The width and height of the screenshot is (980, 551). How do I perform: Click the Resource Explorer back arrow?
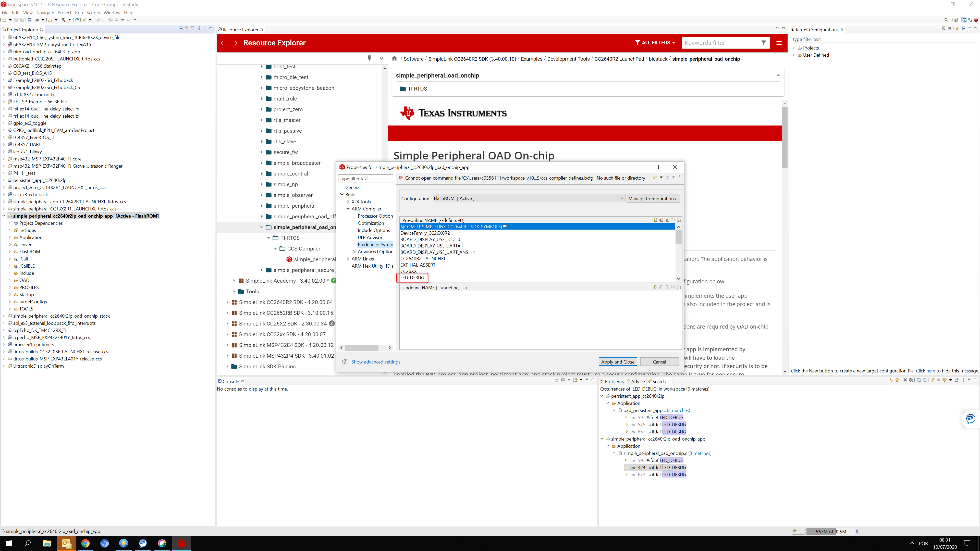point(223,43)
